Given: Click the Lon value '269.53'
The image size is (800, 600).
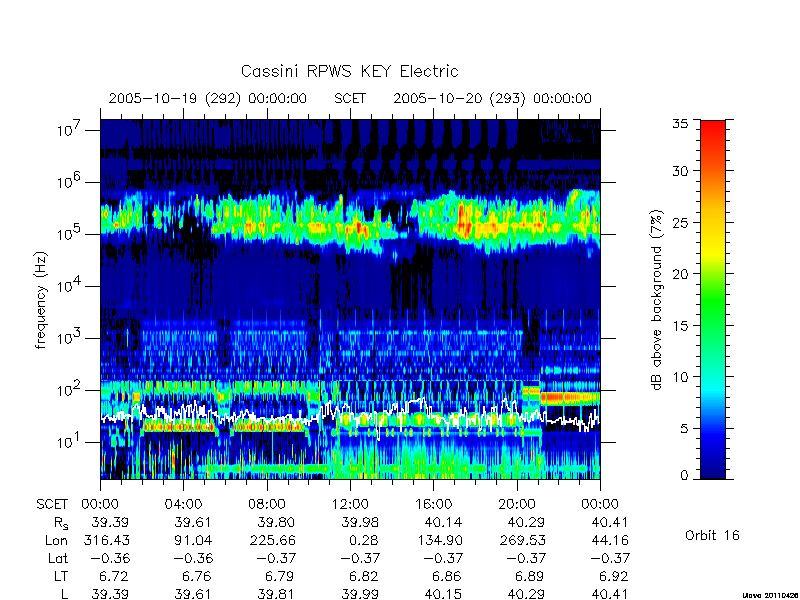Looking at the screenshot, I should pyautogui.click(x=523, y=540).
